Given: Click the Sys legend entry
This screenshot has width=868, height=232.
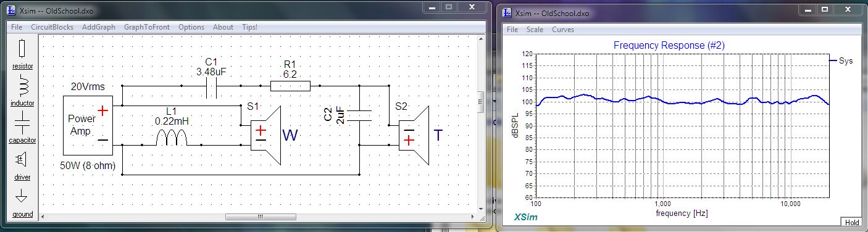Looking at the screenshot, I should 841,60.
